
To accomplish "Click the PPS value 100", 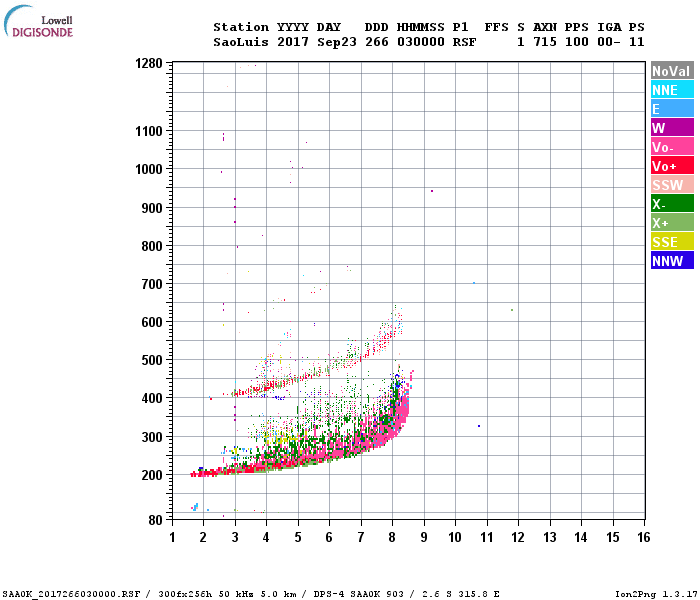I will point(577,42).
